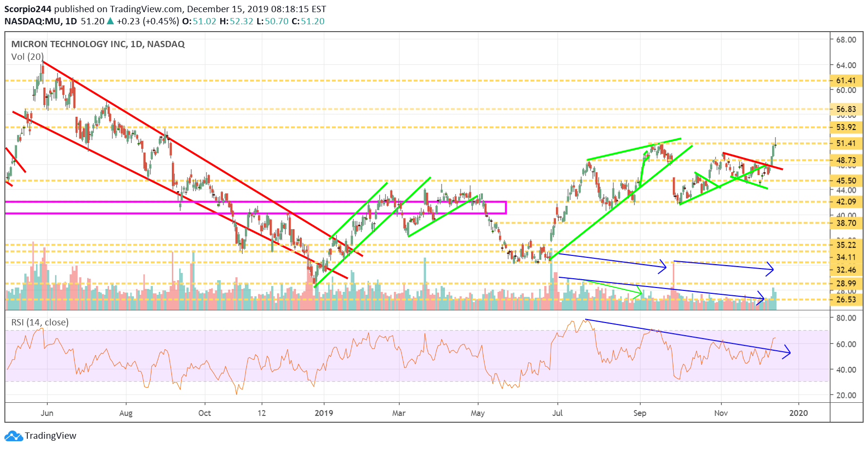
Task: Click the +0.23 (+0.45%) change value
Action: 148,21
